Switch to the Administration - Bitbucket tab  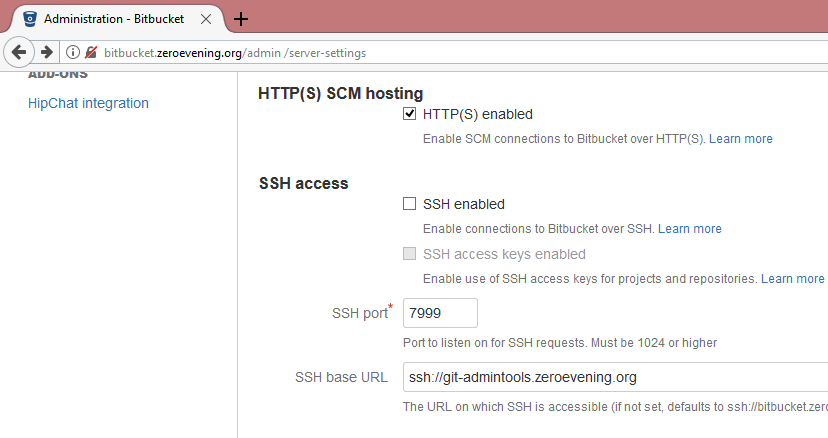pyautogui.click(x=114, y=19)
